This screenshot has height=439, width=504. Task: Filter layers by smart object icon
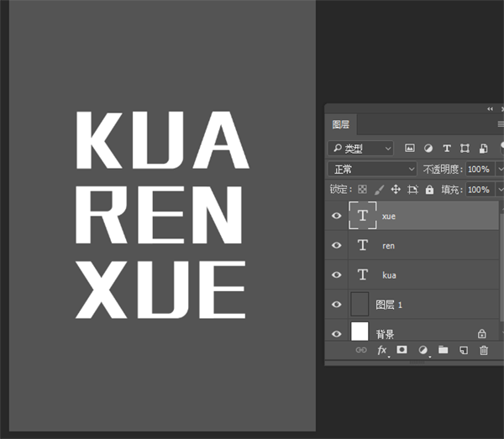pos(483,148)
